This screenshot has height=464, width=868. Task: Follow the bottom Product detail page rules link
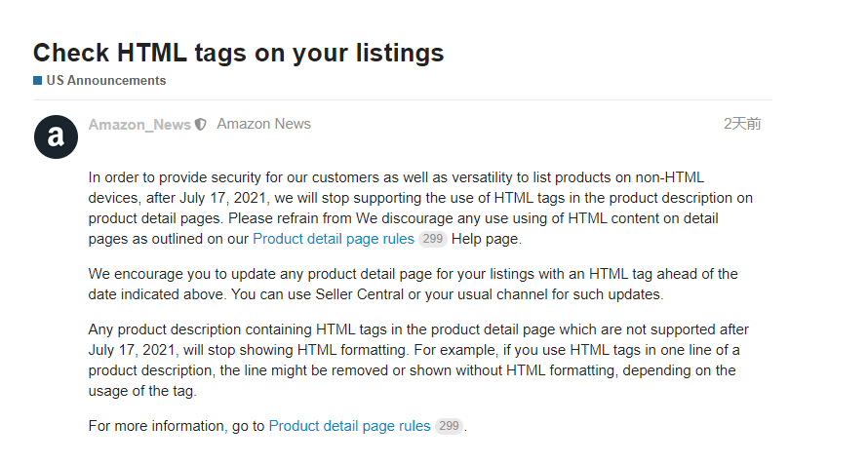click(349, 426)
